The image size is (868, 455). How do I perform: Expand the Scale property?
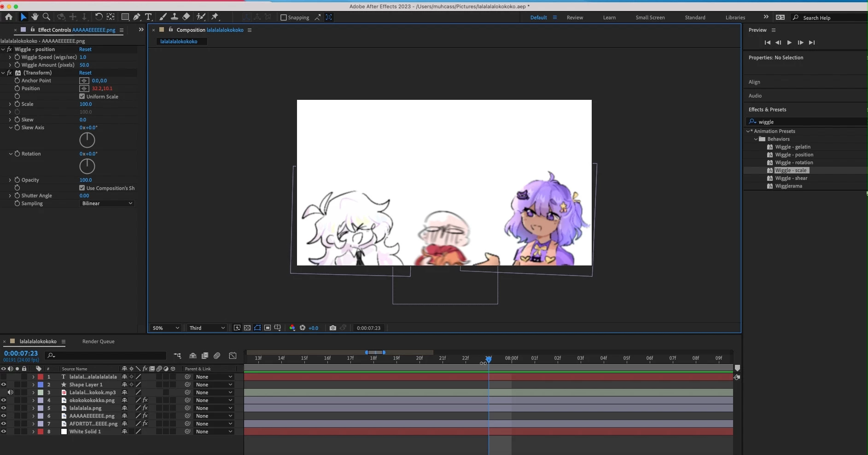[10, 104]
